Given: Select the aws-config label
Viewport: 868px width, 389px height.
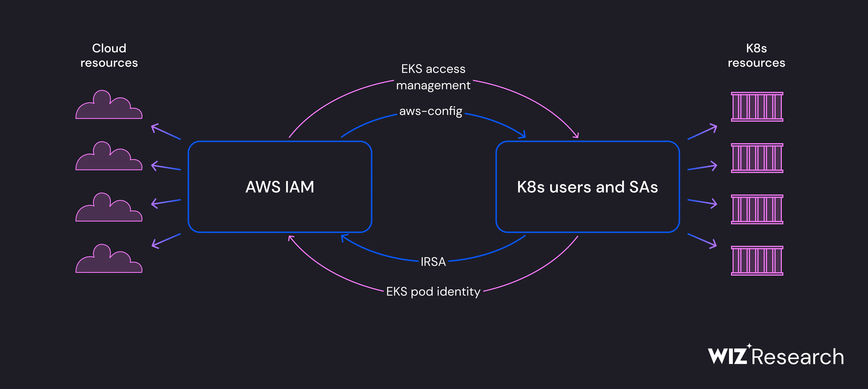Looking at the screenshot, I should click(431, 111).
